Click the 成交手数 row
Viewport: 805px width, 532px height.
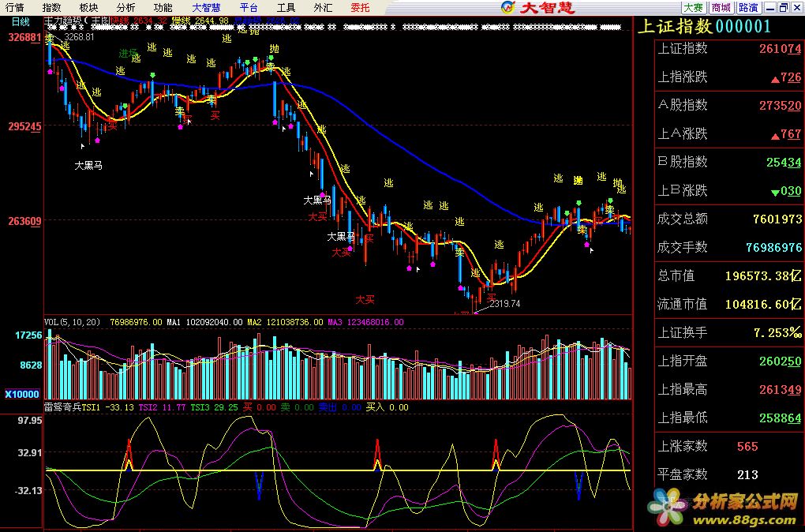(729, 247)
